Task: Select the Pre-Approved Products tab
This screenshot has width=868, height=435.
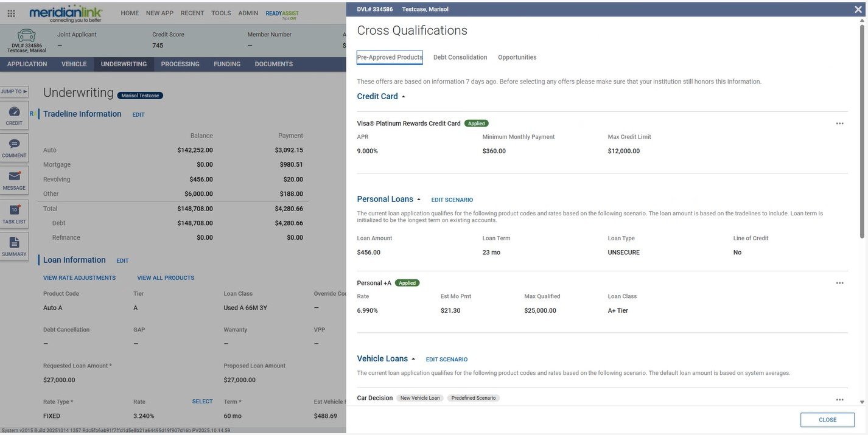Action: point(390,57)
